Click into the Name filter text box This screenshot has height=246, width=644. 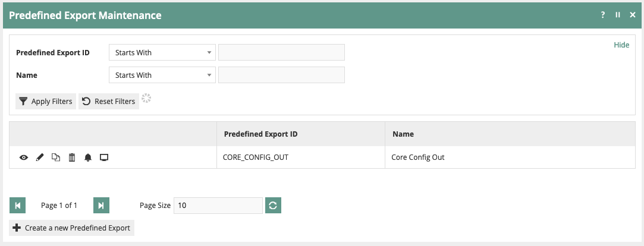[x=281, y=75]
